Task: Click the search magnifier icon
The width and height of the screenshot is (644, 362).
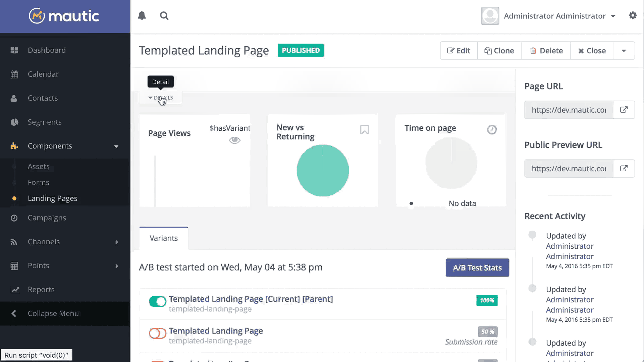Action: [164, 16]
